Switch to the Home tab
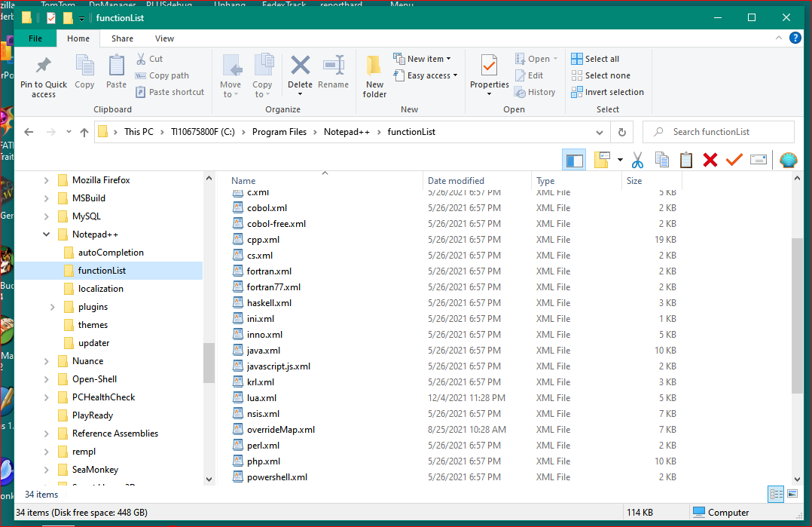This screenshot has height=527, width=812. tap(78, 38)
